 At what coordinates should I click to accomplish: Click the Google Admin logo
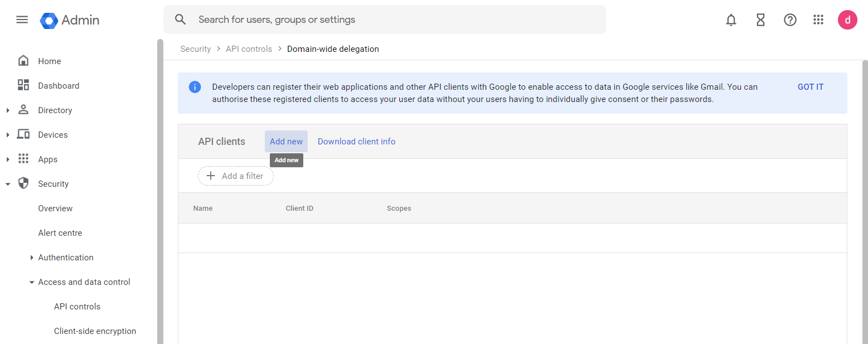(x=49, y=21)
